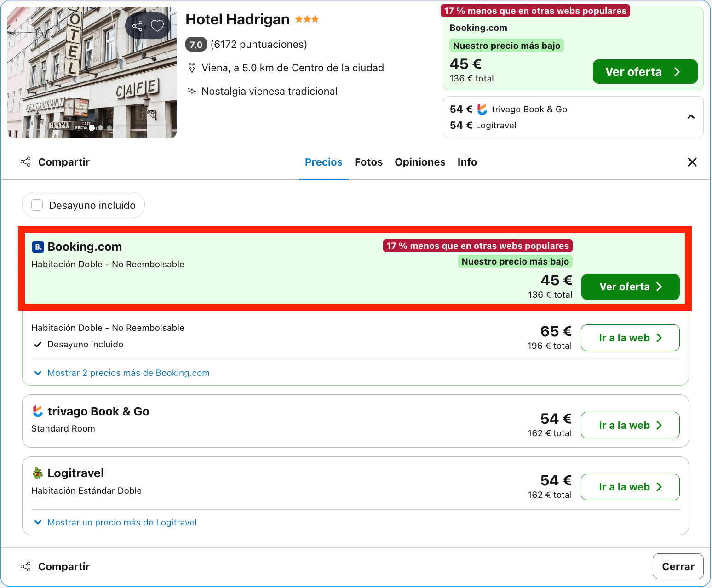Viewport: 712px width, 588px height.
Task: Close the hotel details panel with X
Action: [692, 162]
